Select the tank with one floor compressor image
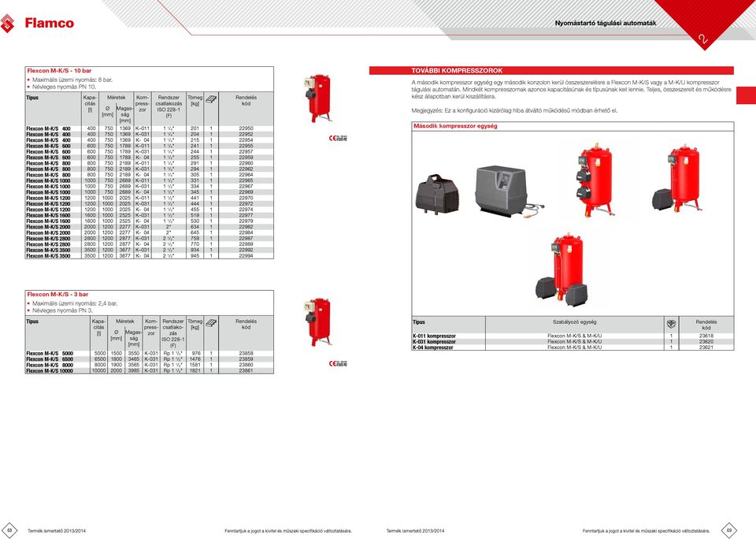This screenshot has width=756, height=539. click(x=677, y=179)
